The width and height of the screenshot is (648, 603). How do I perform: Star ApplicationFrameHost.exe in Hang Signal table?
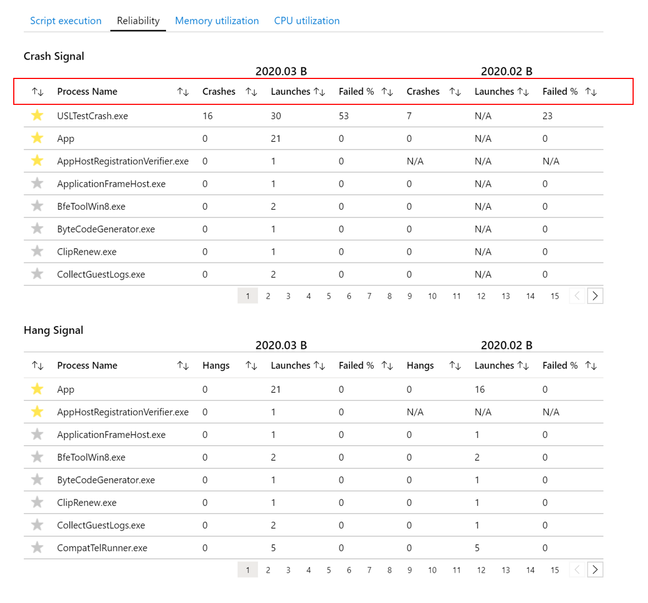(37, 434)
